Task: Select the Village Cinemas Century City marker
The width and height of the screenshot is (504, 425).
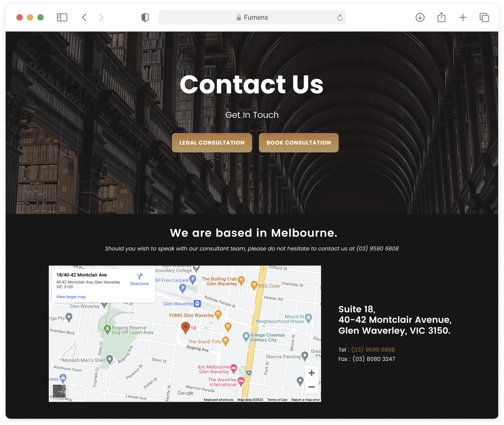Action: tap(246, 336)
